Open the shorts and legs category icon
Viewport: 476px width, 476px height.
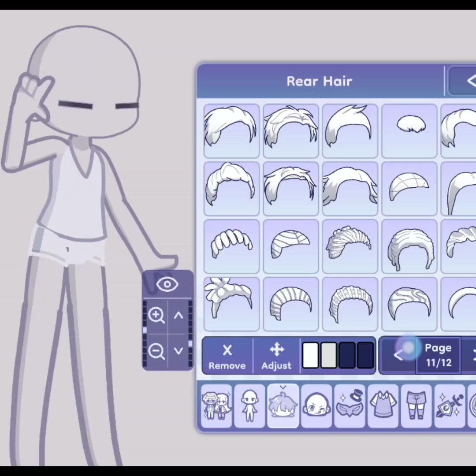tap(416, 406)
